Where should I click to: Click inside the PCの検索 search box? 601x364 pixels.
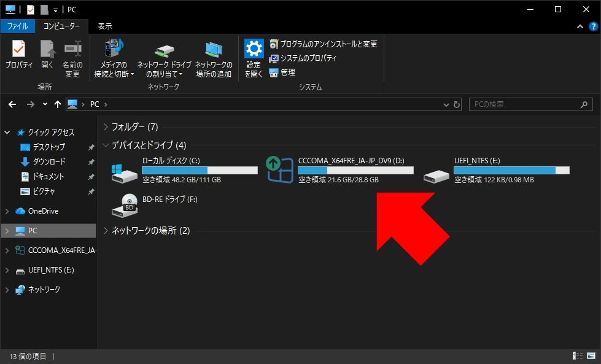point(528,104)
